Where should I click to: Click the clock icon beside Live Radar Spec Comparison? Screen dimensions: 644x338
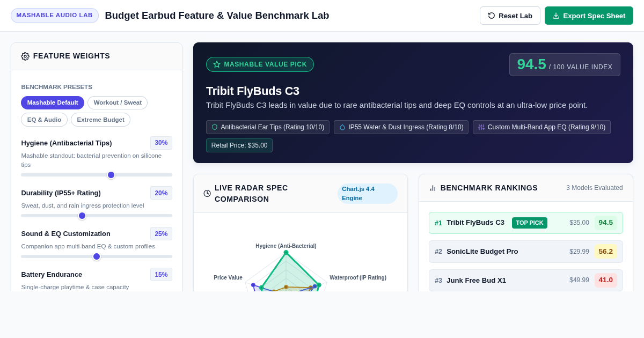207,193
